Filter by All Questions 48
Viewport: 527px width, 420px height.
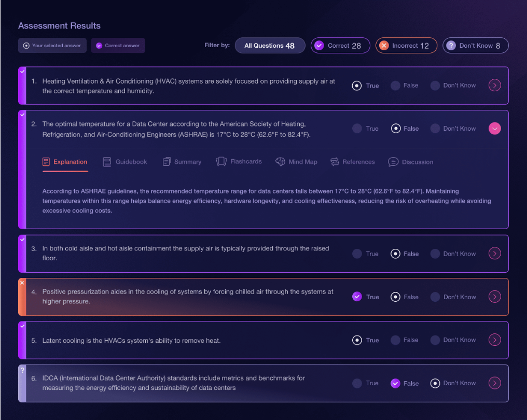pyautogui.click(x=270, y=45)
